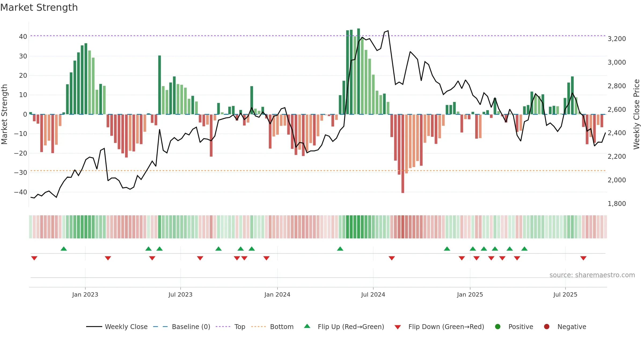This screenshot has width=644, height=362.
Task: Click the green Positive legend dot
Action: [498, 327]
